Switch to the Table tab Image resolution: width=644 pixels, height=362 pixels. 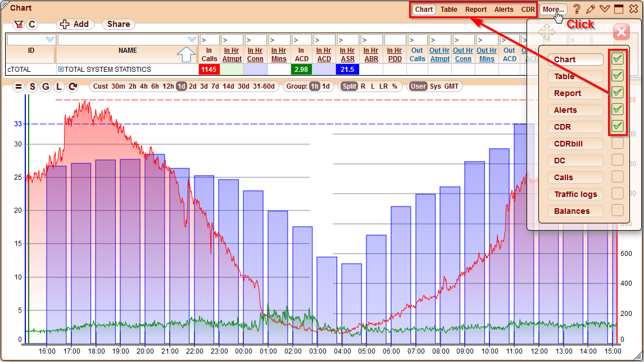point(449,9)
